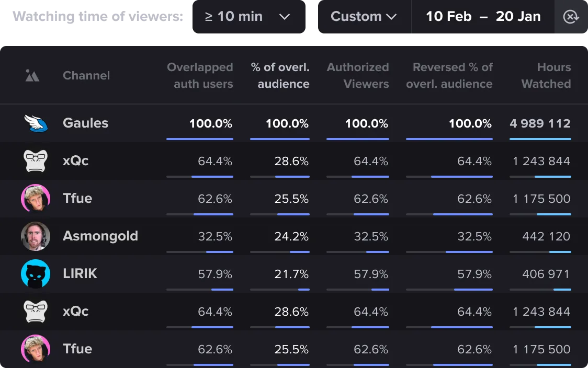Click LIRIK's blue cat avatar
588x368 pixels.
click(x=36, y=274)
